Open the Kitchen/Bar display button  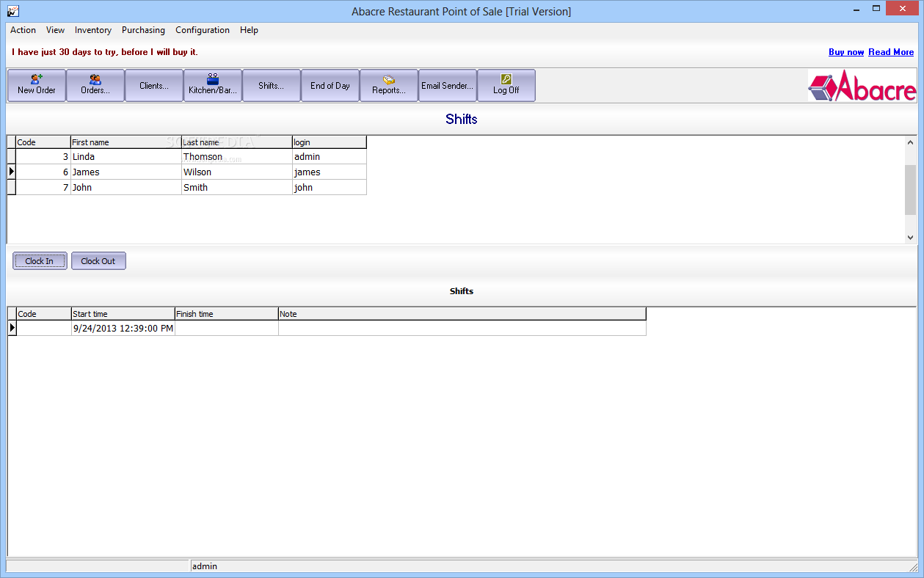[x=213, y=85]
